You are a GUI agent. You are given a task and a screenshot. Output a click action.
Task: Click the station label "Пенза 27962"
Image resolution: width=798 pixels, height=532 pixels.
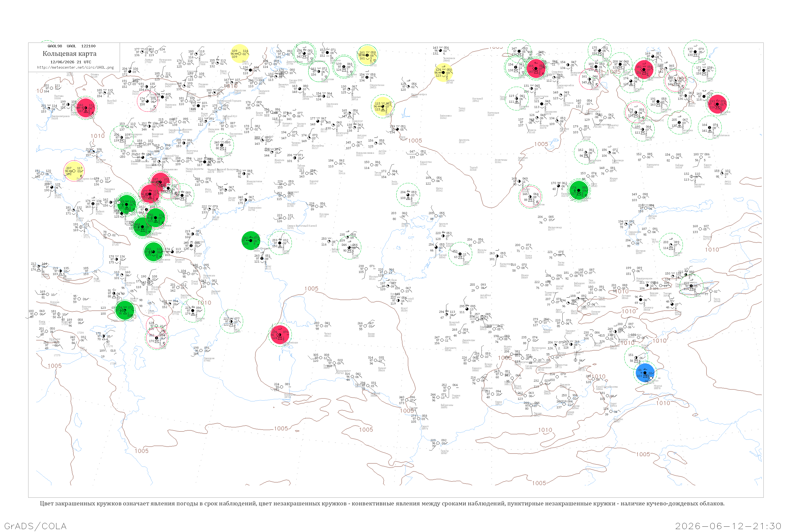[223, 72]
